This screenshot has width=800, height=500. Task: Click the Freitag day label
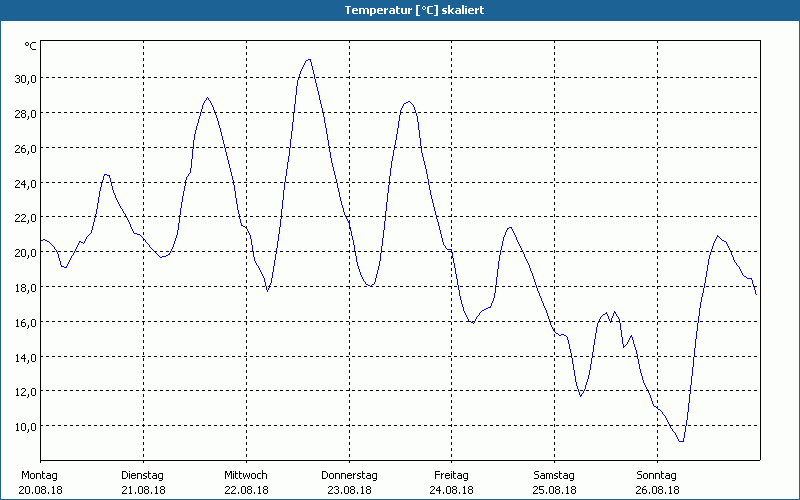pos(452,475)
